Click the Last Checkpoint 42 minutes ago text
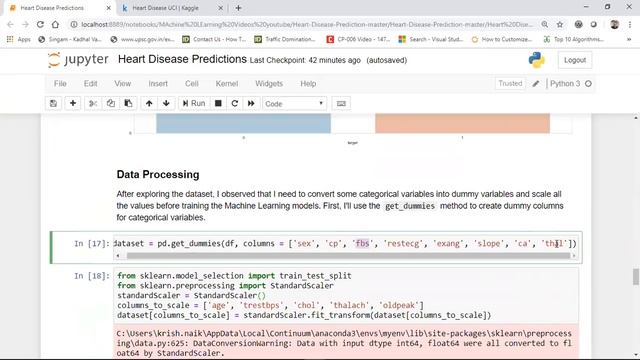The image size is (640, 360). (x=305, y=60)
